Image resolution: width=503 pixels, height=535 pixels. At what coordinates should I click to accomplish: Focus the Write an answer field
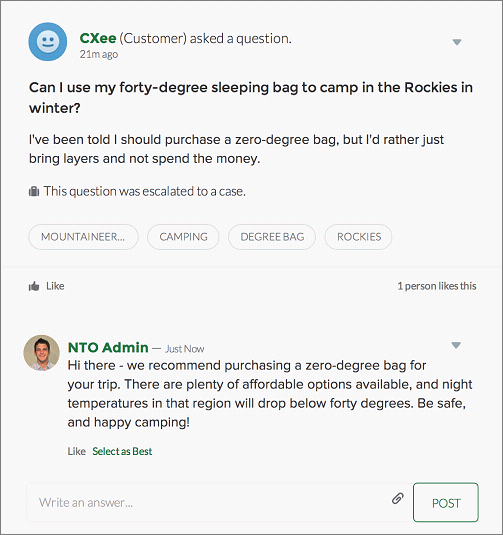click(208, 502)
